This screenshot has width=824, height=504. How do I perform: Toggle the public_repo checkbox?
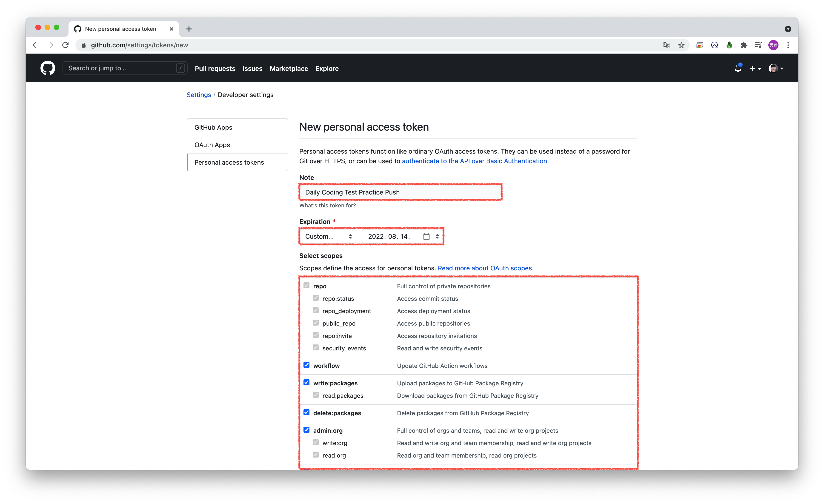[315, 322]
